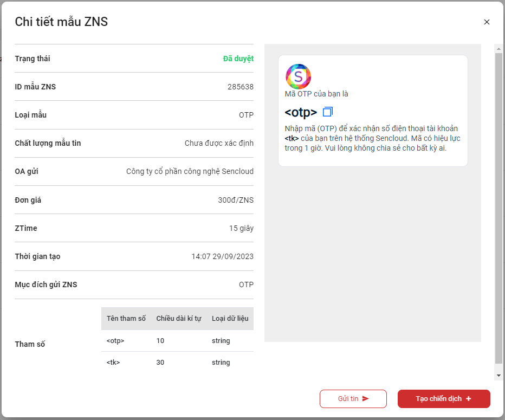This screenshot has width=505, height=420.
Task: Click the creation time 14:07 29/09/2023
Action: click(222, 256)
